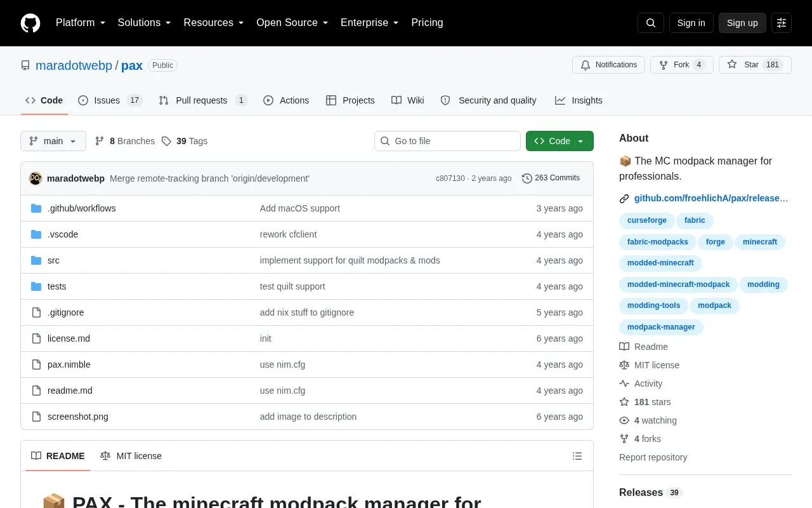
Task: Fork the repository via Fork button
Action: click(x=682, y=65)
